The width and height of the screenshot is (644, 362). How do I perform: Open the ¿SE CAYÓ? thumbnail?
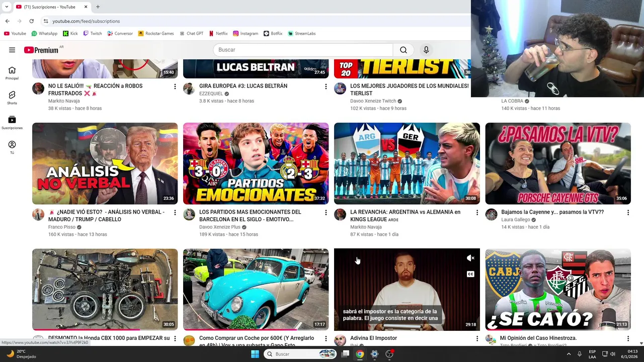(x=557, y=289)
